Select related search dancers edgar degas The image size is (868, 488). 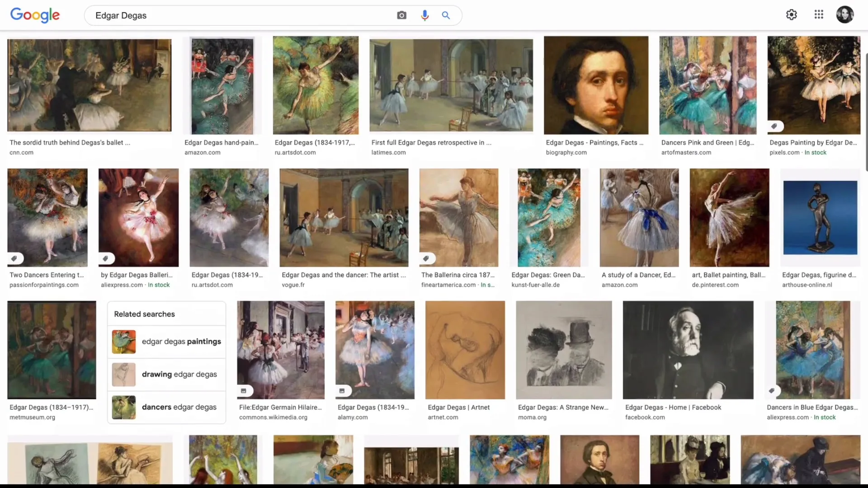(166, 407)
